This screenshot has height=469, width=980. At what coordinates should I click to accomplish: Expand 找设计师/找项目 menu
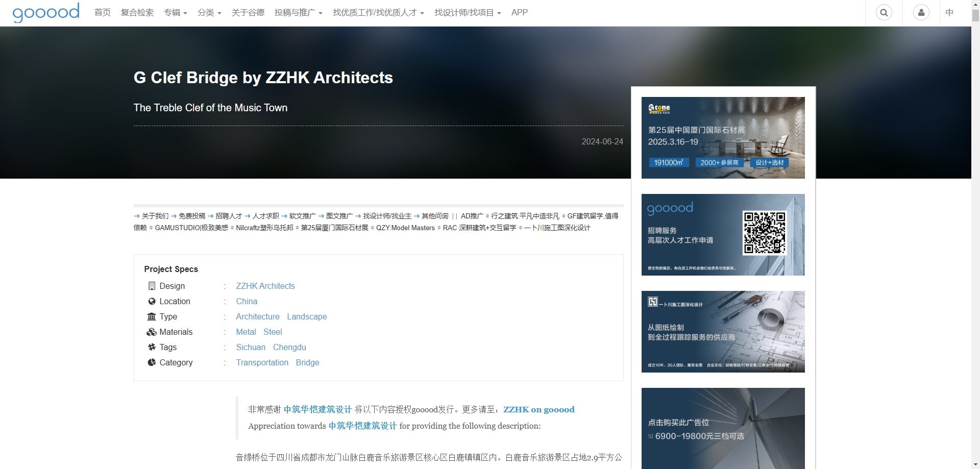pos(467,12)
